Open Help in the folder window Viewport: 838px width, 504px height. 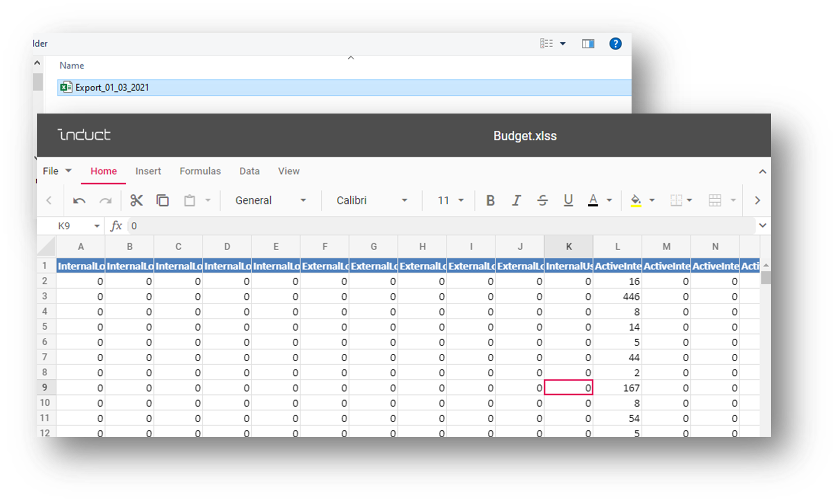[x=615, y=44]
